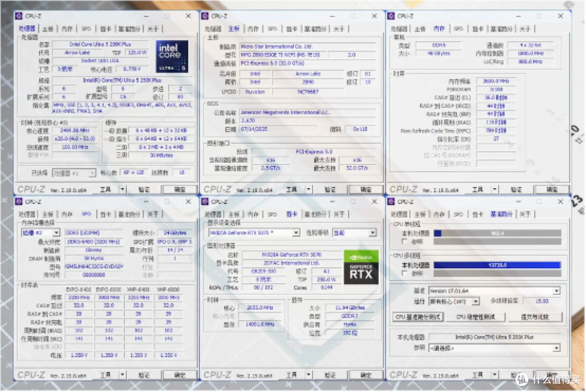Open the 处理器 #1 selection dropdown
This screenshot has height=392, width=586.
click(74, 173)
